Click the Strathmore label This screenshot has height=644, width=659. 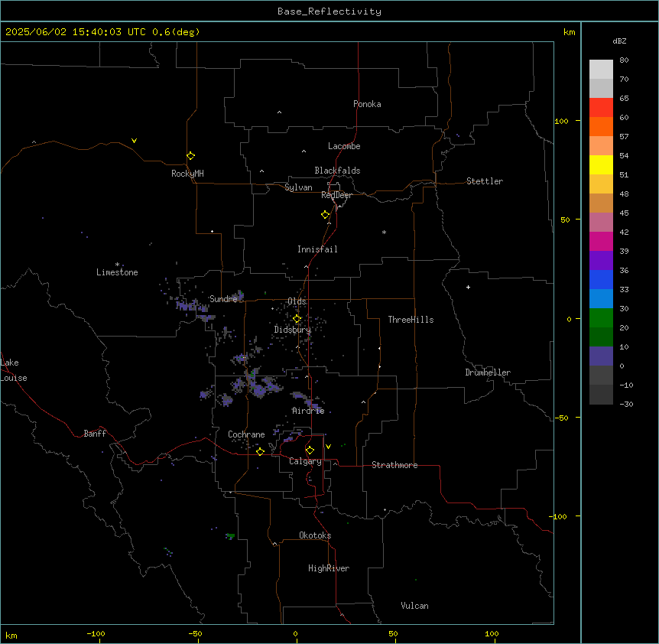[x=394, y=465]
